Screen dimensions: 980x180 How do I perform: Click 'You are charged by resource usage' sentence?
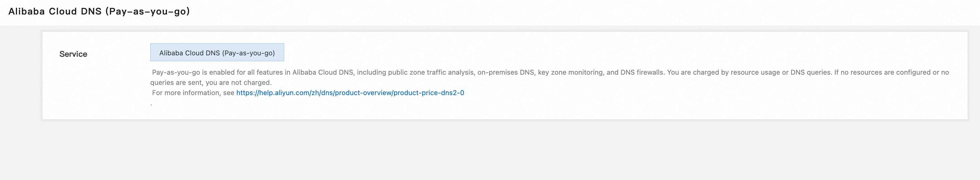[723, 72]
